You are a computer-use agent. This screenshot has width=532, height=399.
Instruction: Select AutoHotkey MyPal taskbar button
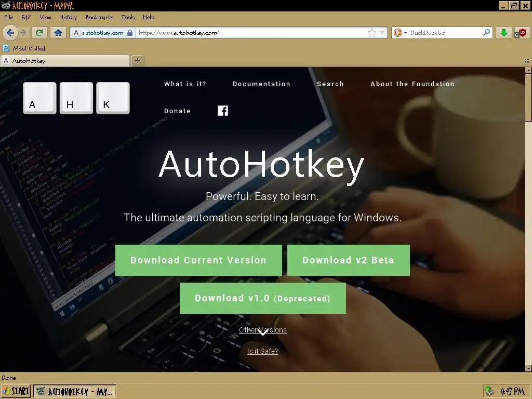pyautogui.click(x=75, y=392)
